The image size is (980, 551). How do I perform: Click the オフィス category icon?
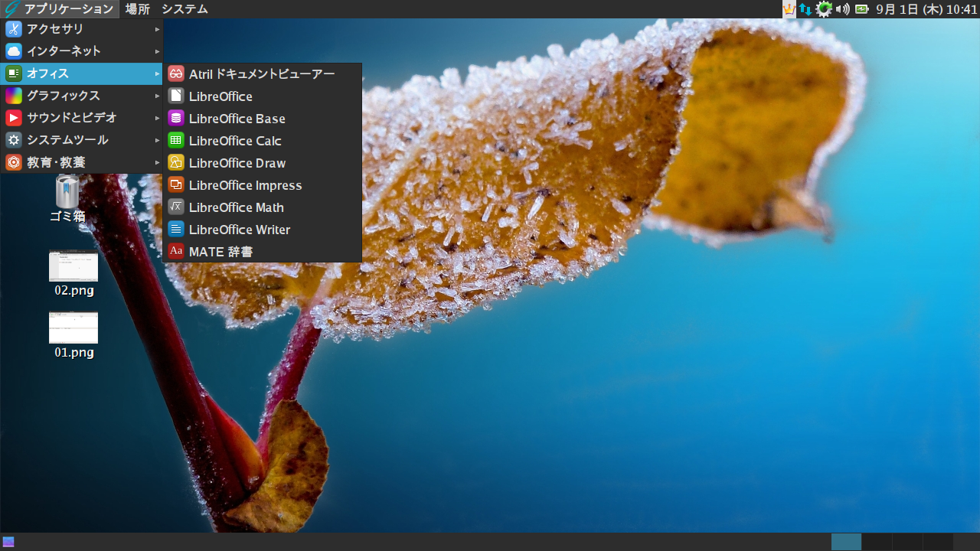14,73
